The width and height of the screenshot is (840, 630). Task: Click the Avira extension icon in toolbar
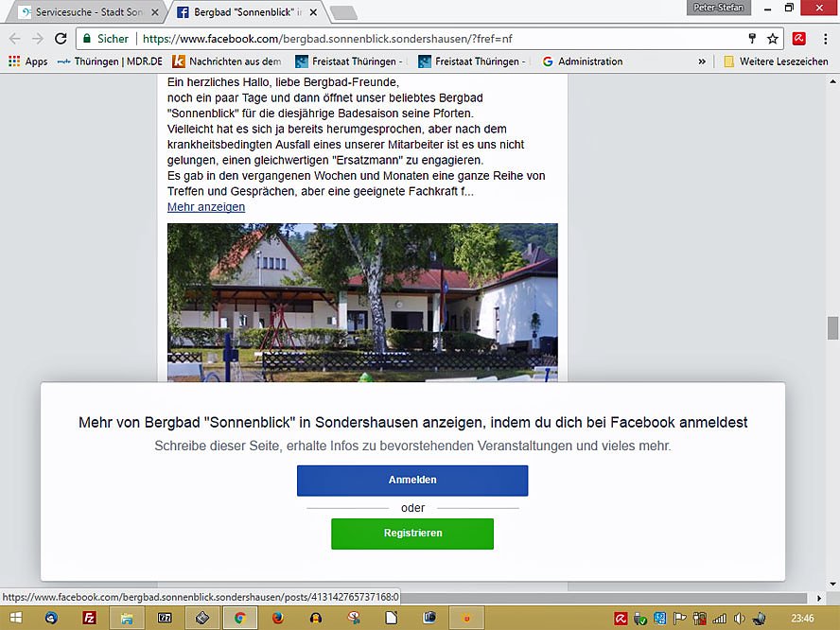pos(799,39)
